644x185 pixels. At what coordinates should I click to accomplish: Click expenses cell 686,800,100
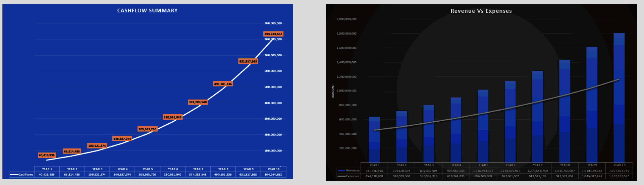(x=483, y=176)
